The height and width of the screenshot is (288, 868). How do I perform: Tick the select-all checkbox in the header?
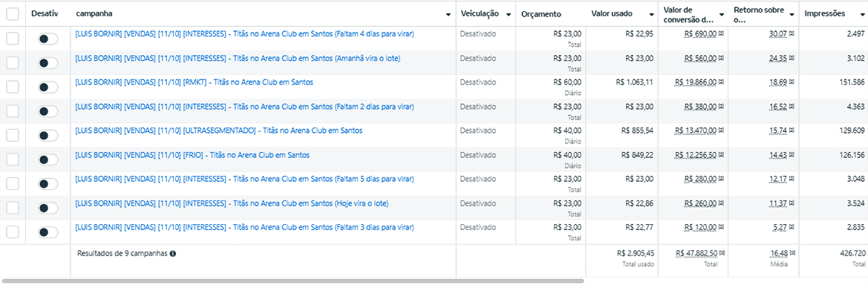13,14
